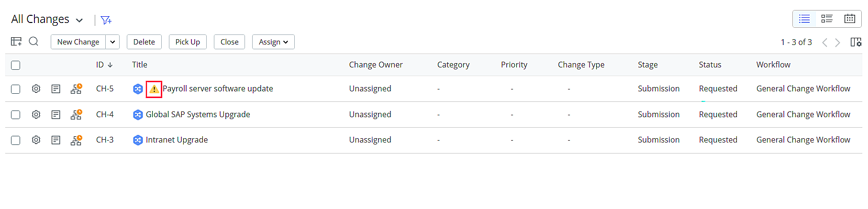Open the filter icon beside All Changes
868x209 pixels.
[x=106, y=20]
